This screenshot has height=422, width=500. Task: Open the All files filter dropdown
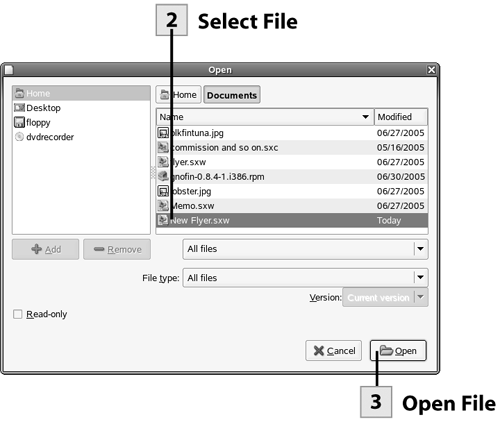[305, 249]
